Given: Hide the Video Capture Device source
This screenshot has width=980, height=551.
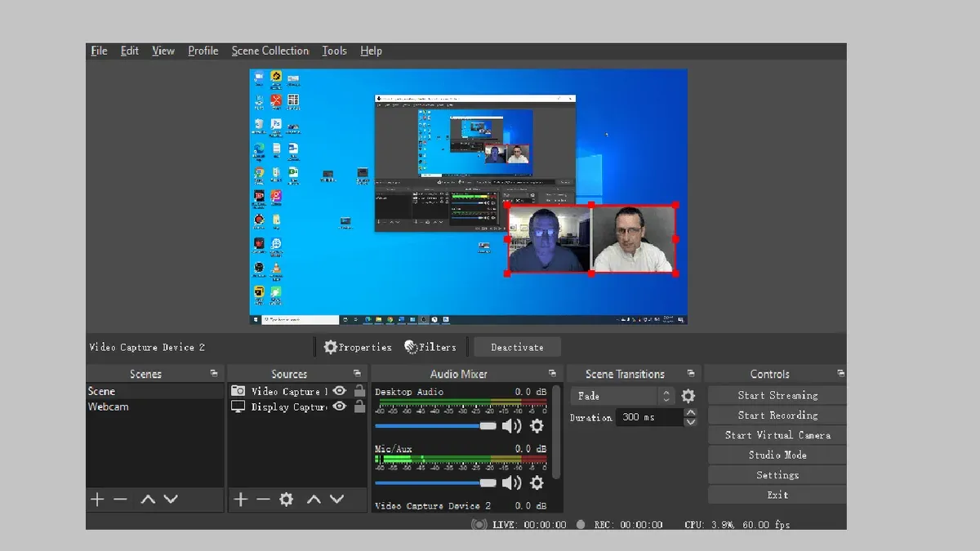Looking at the screenshot, I should point(340,391).
